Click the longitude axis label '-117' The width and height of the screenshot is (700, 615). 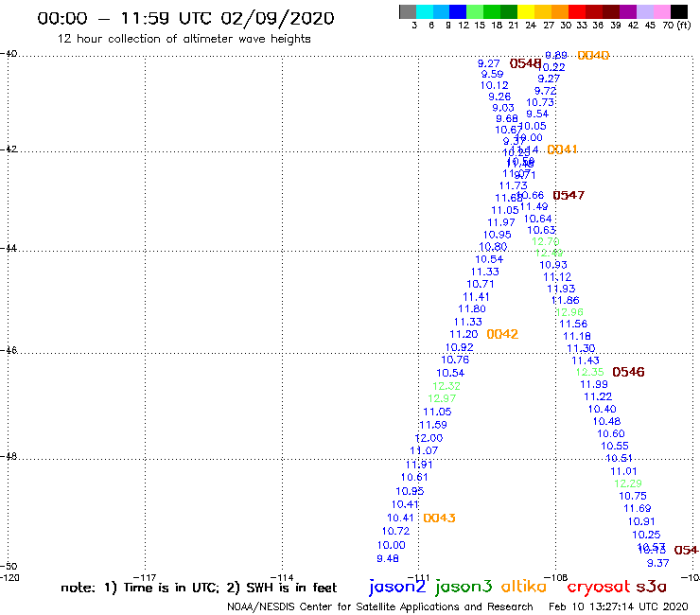pyautogui.click(x=145, y=578)
